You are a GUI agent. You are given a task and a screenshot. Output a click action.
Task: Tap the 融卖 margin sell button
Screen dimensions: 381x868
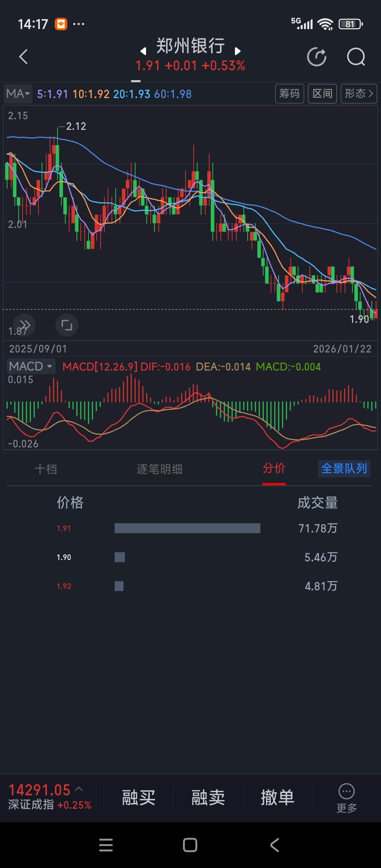[208, 797]
